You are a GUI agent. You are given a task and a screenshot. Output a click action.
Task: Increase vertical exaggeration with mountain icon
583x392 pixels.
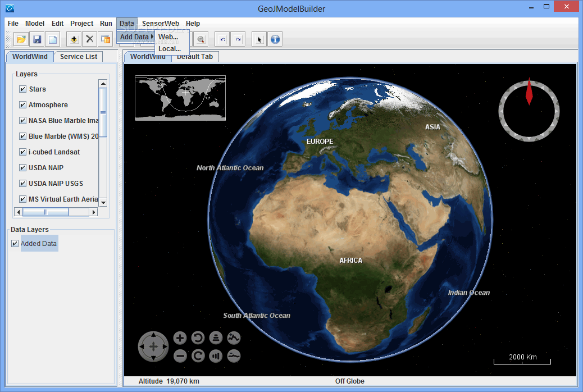point(234,338)
